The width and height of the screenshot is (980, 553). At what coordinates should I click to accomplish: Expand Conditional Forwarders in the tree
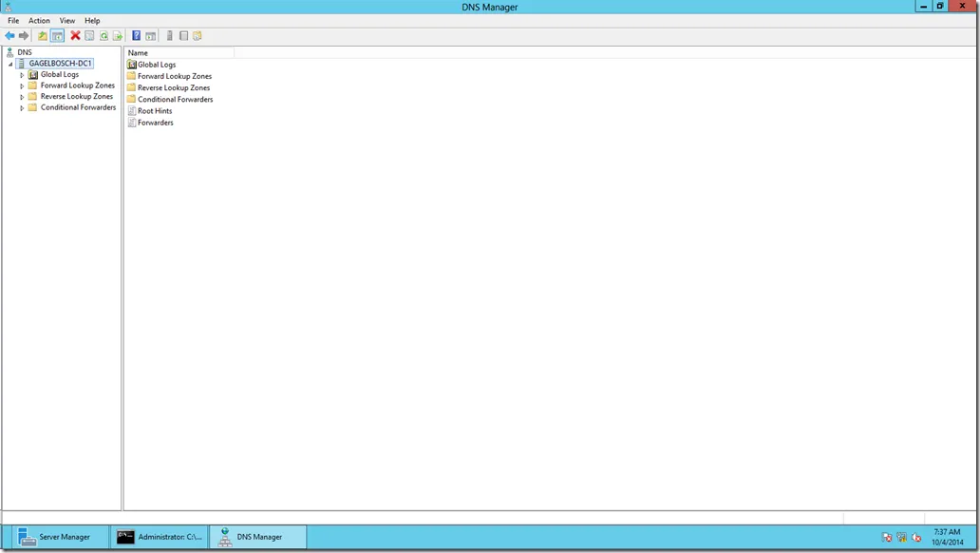(22, 107)
